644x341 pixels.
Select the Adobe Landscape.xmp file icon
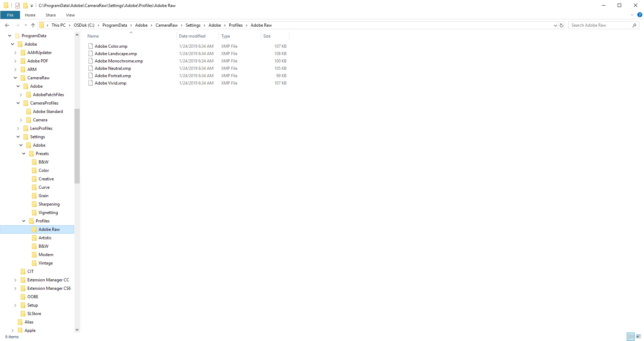(91, 53)
